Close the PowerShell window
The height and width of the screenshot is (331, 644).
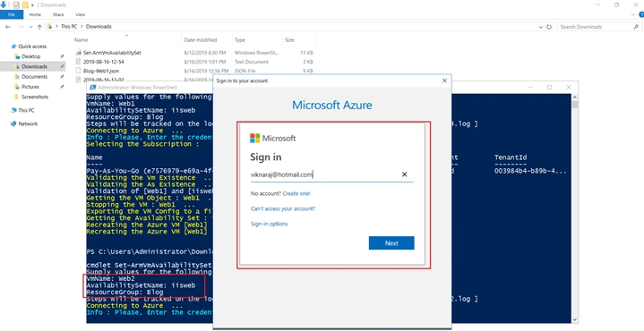[569, 88]
